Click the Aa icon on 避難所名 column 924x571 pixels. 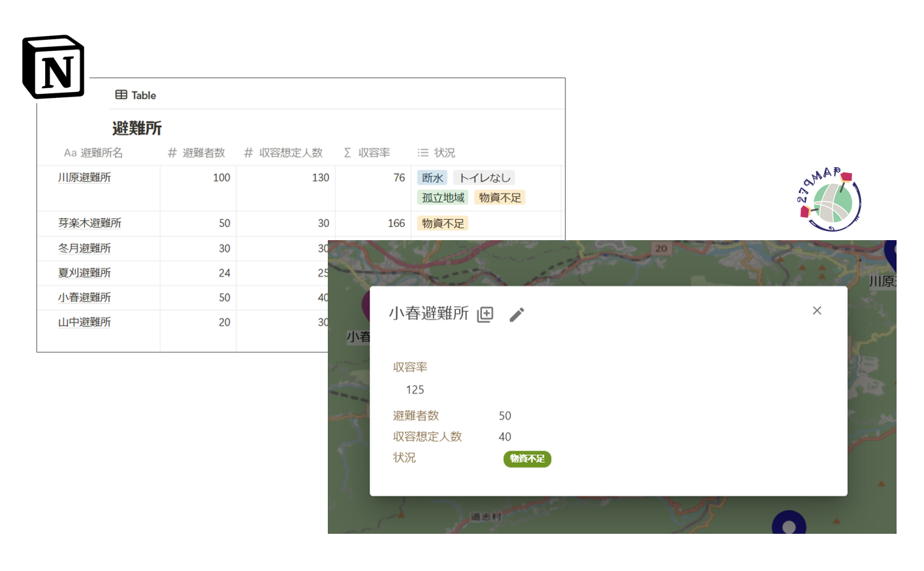click(x=72, y=153)
